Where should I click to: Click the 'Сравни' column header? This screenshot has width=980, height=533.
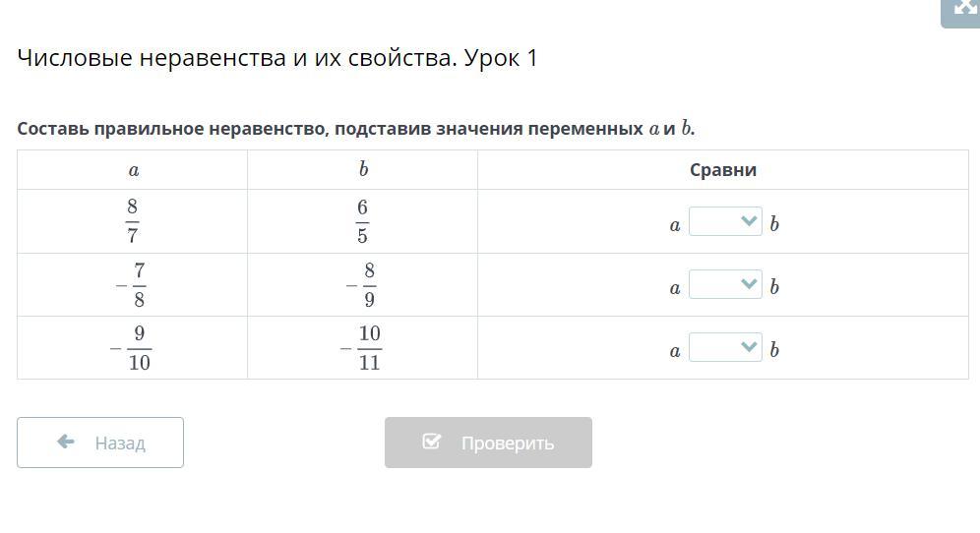click(723, 170)
